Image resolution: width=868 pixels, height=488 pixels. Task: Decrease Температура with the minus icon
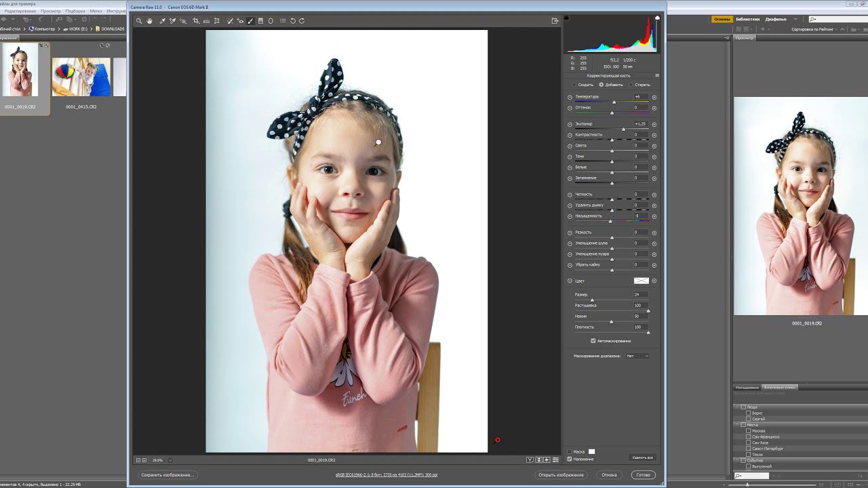570,97
